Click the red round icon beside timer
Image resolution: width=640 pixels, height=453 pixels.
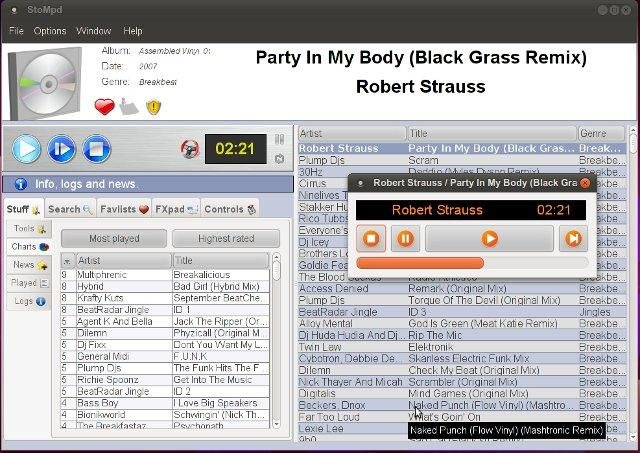[x=190, y=149]
